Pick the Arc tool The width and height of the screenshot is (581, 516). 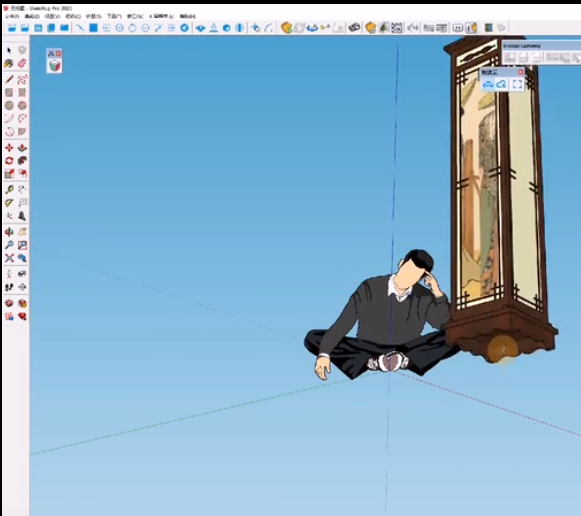click(x=9, y=119)
